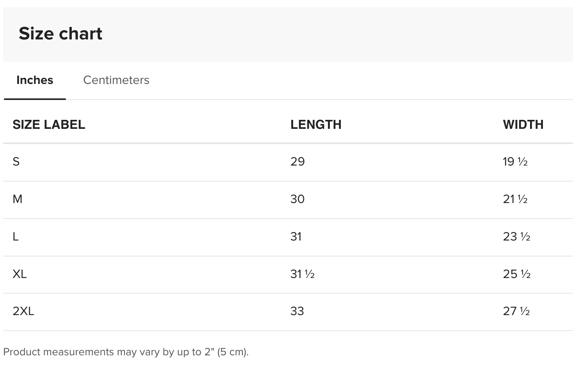Select the S size label cell
Viewport: 573px width, 392px height.
(16, 162)
